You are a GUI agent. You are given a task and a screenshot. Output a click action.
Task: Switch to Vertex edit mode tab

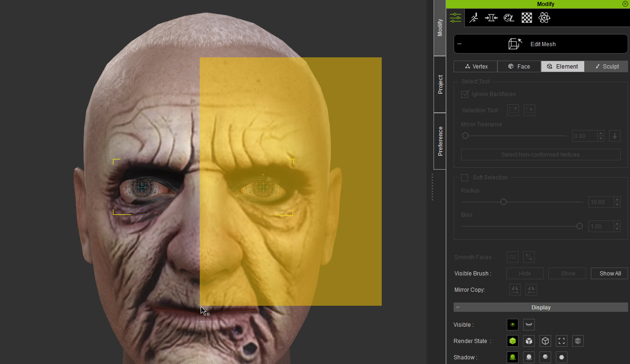click(476, 67)
